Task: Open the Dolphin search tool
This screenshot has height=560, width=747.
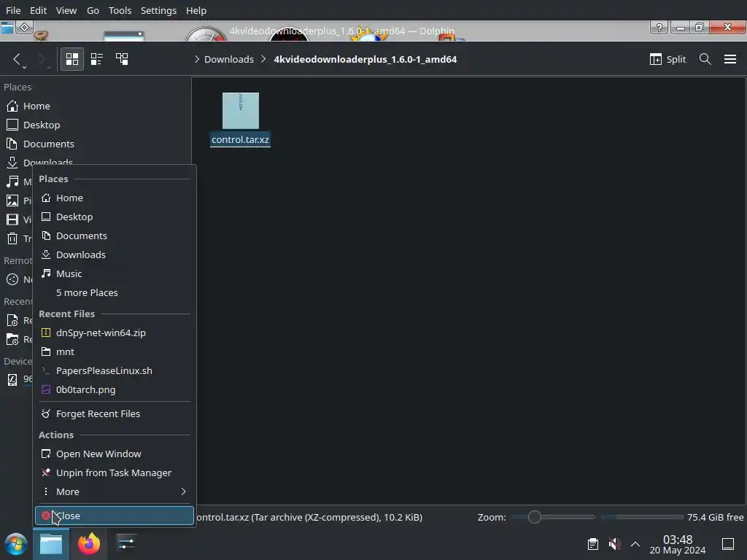Action: tap(705, 59)
